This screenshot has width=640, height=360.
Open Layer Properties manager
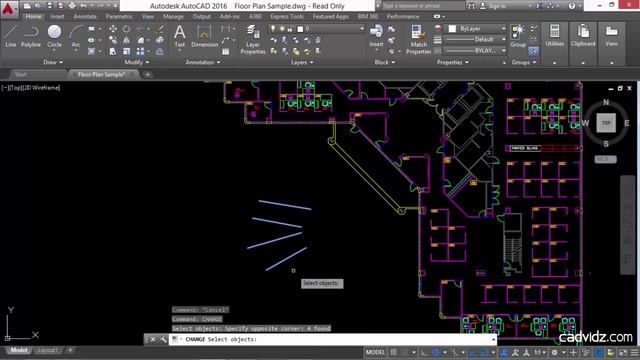point(253,40)
